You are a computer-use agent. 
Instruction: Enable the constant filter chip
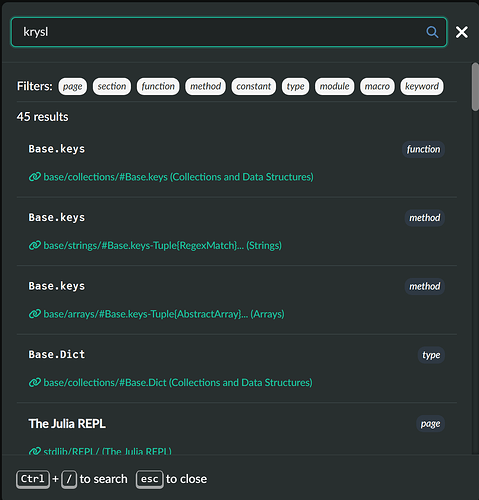click(x=254, y=86)
